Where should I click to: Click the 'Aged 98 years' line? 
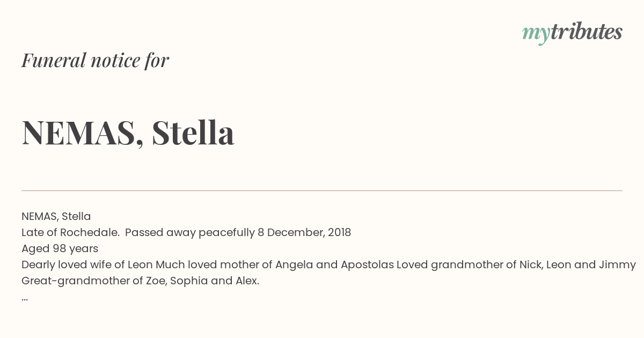[60, 248]
